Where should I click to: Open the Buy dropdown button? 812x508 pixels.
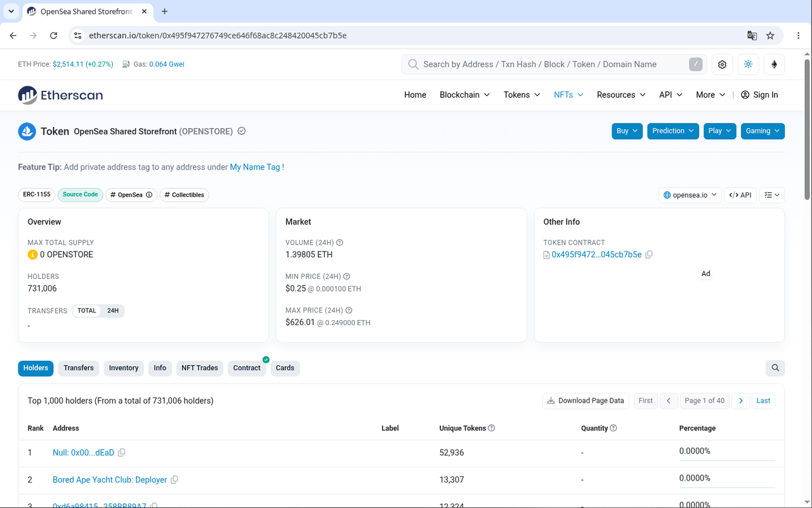[627, 131]
